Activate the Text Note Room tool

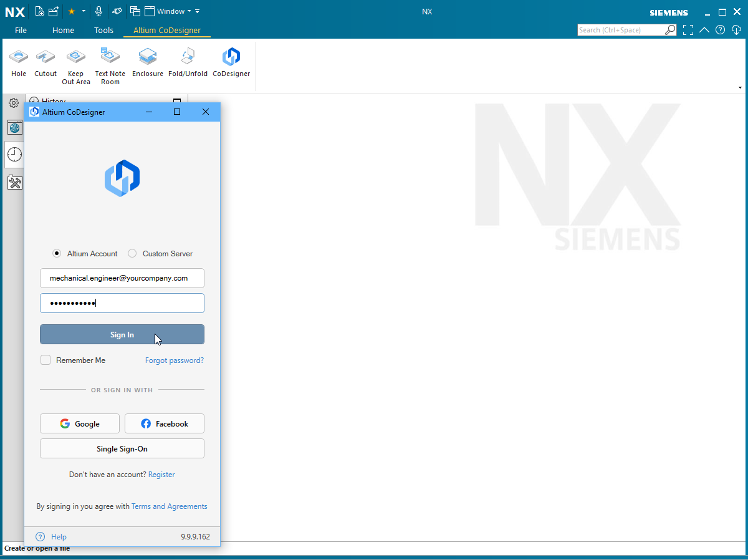pos(110,66)
